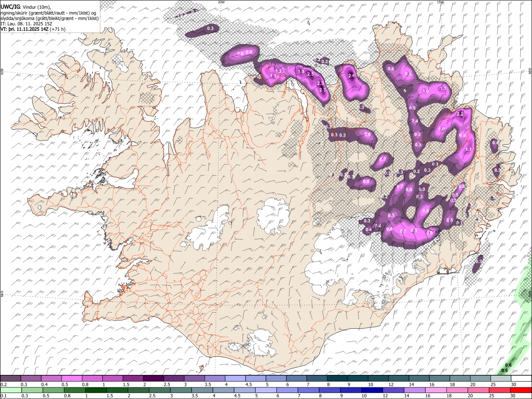The height and width of the screenshot is (399, 532).
Task: Click the '1.2' precipitation value on the map
Action: [x=279, y=71]
